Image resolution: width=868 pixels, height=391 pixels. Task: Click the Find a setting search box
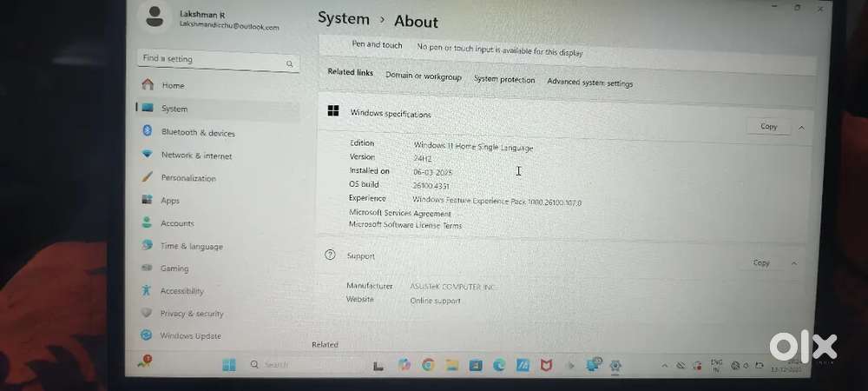(212, 59)
